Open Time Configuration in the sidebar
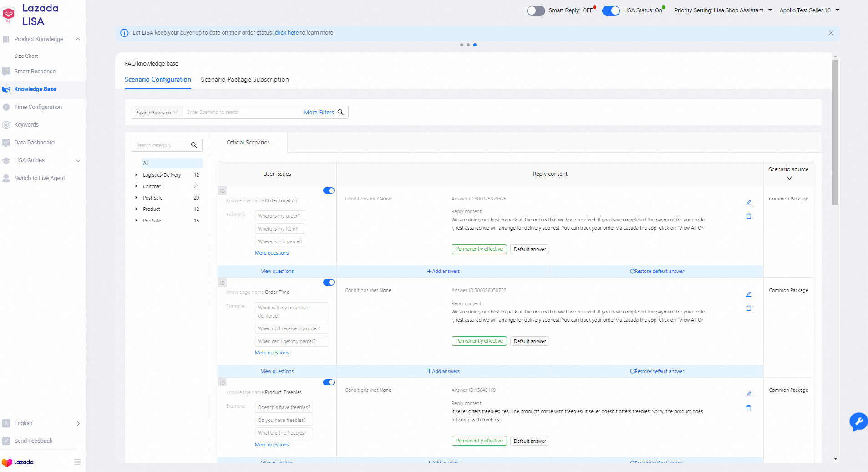The width and height of the screenshot is (868, 472). tap(38, 107)
